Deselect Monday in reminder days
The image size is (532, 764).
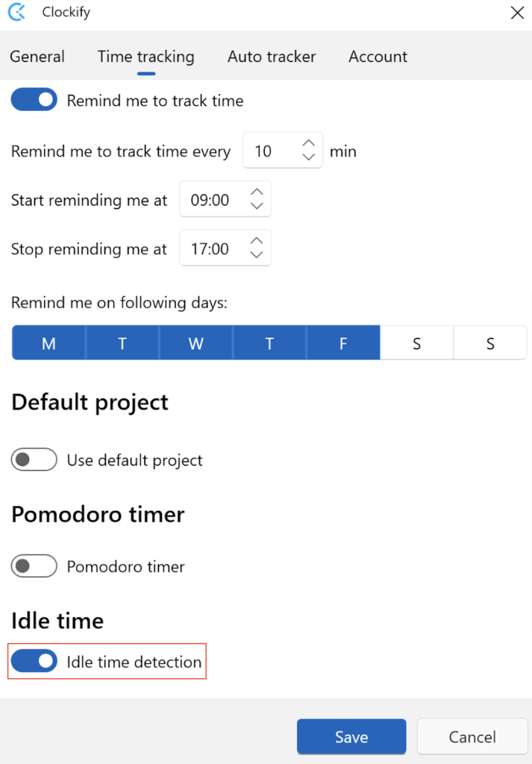point(48,343)
